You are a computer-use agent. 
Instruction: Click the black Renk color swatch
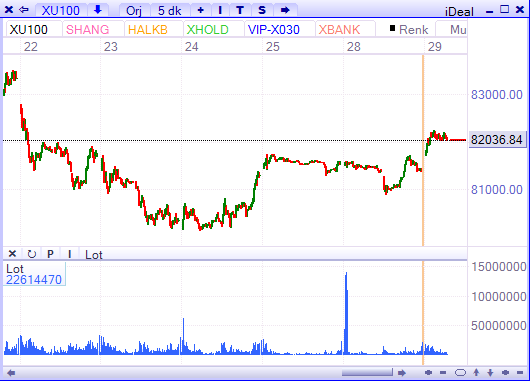pos(392,28)
